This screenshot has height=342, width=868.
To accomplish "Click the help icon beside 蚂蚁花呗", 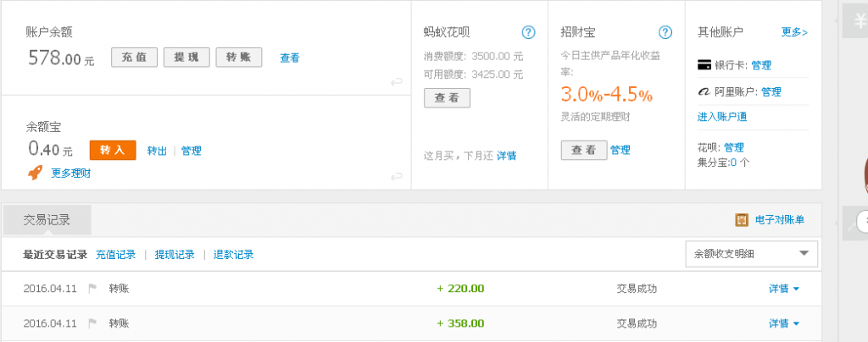I will tap(529, 33).
